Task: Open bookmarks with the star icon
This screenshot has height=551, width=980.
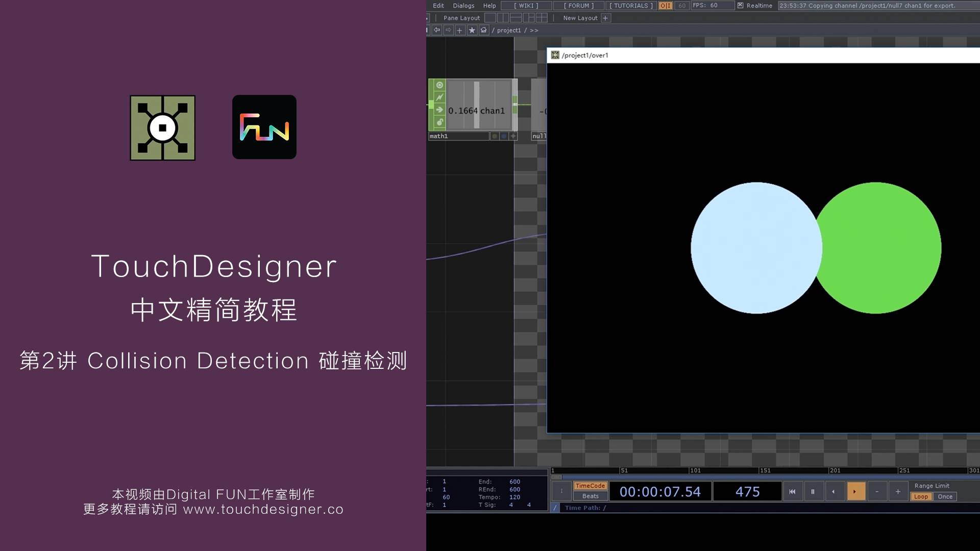Action: (x=472, y=30)
